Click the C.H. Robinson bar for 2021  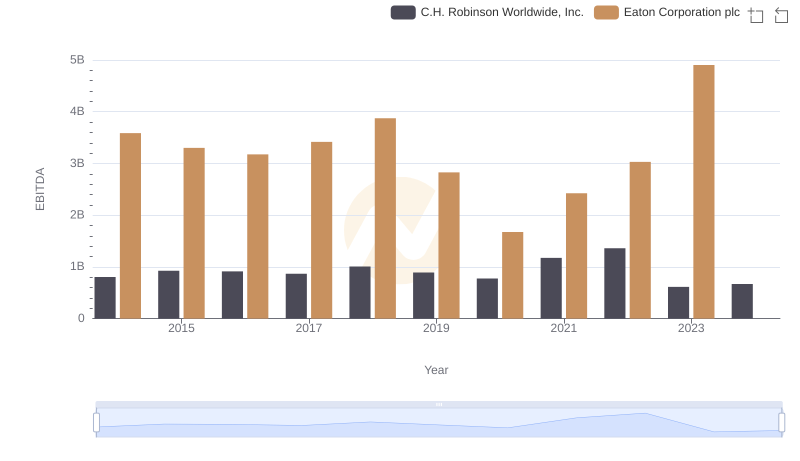(551, 289)
